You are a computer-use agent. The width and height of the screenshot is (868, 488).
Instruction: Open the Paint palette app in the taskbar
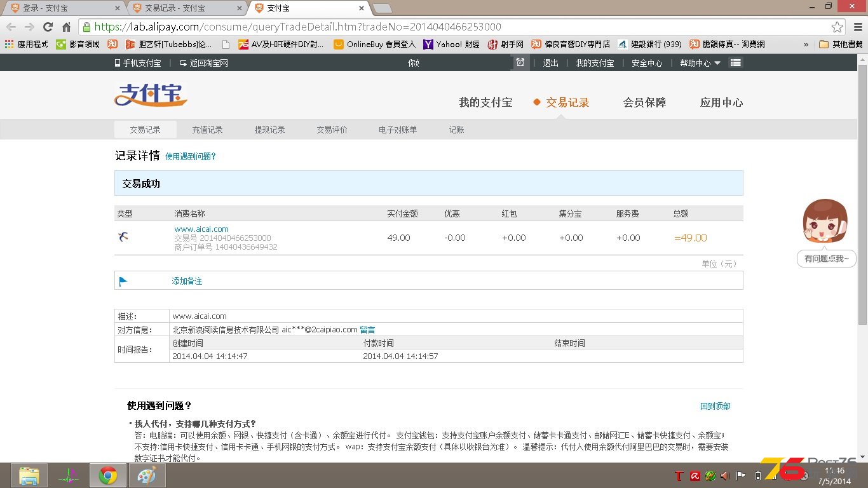tap(147, 475)
